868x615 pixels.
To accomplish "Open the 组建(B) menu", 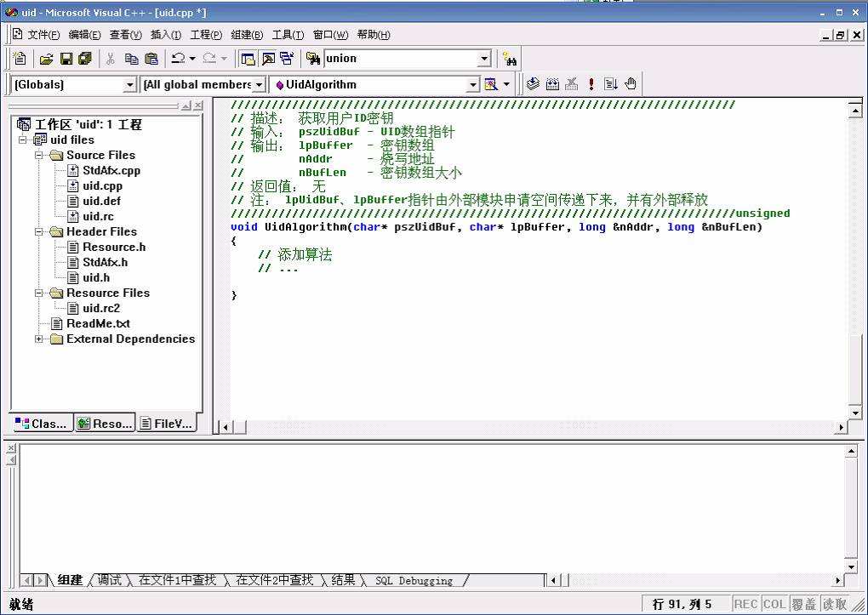I will (x=247, y=35).
